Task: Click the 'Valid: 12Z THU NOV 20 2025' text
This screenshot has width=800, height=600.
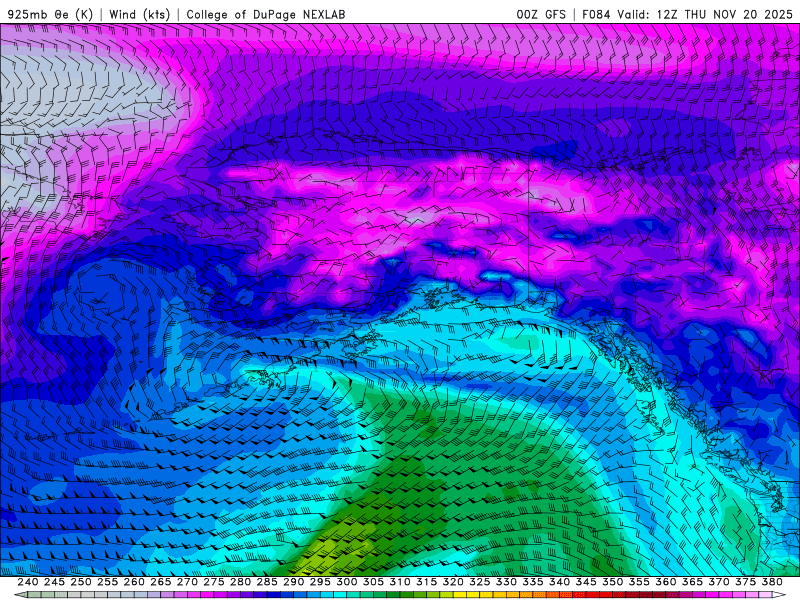Action: [705, 14]
